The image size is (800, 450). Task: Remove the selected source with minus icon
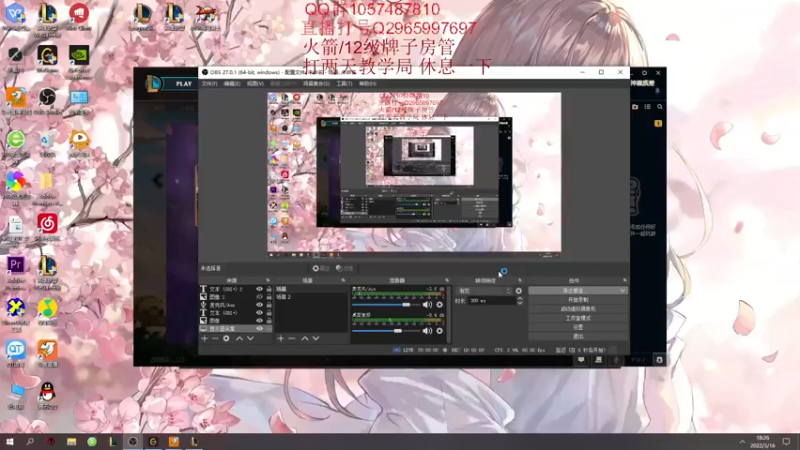215,338
